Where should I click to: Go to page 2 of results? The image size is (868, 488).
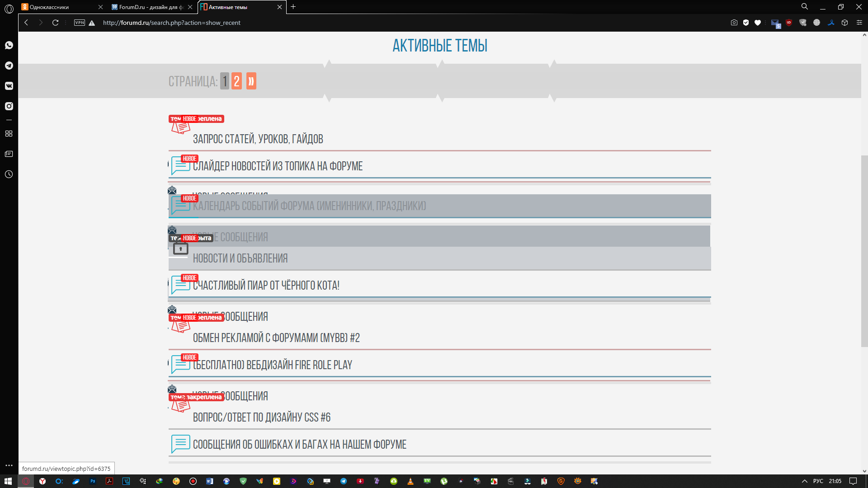pyautogui.click(x=236, y=81)
